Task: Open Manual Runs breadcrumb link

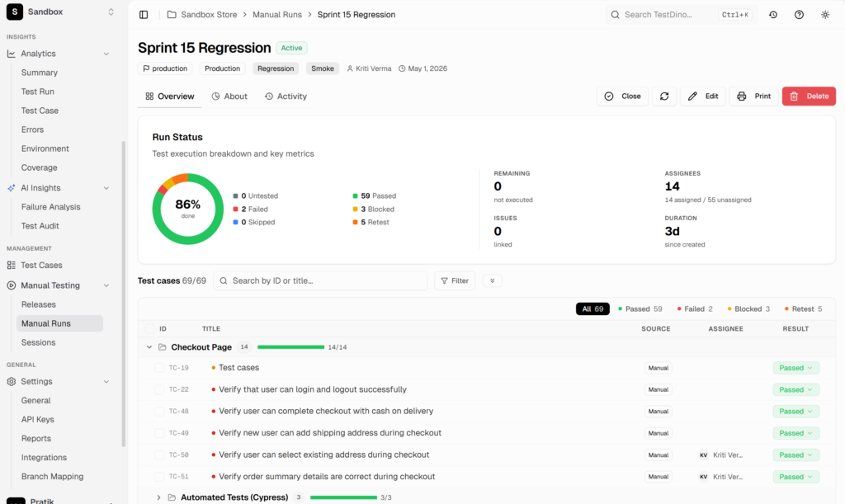Action: 277,15
